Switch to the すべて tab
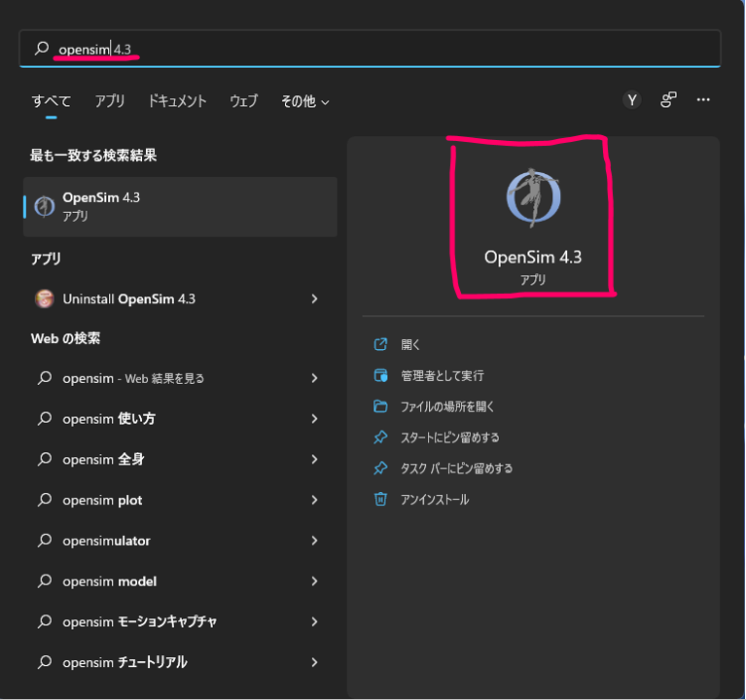This screenshot has width=746, height=700. pyautogui.click(x=51, y=101)
